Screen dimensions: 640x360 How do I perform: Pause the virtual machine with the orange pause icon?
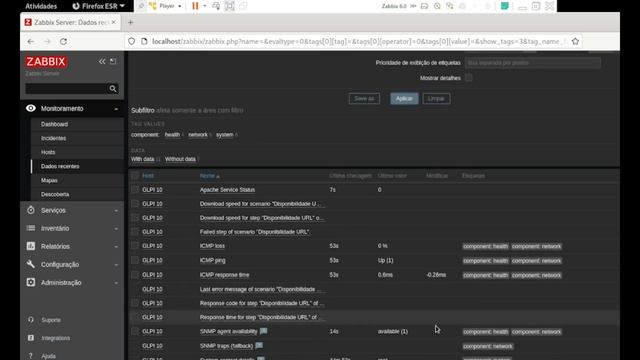195,6
